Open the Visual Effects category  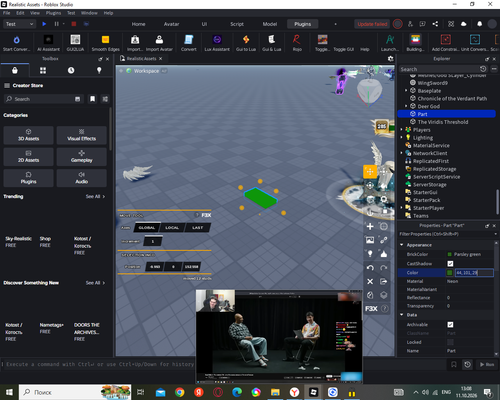[x=82, y=135]
